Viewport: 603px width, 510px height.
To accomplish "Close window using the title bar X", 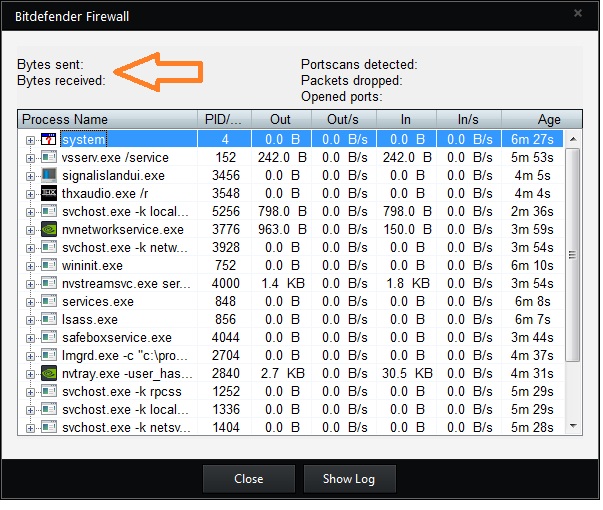I will tap(578, 13).
